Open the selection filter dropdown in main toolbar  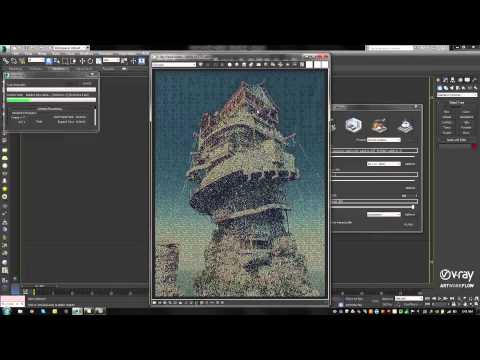click(36, 60)
